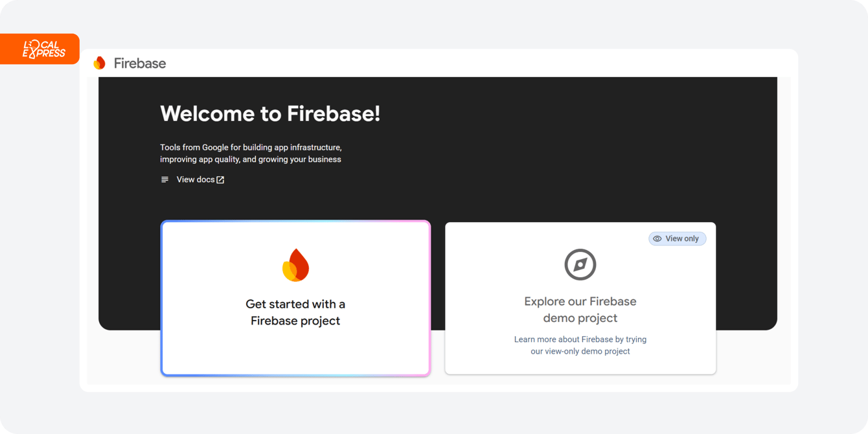Select Get started with a Firebase project
The height and width of the screenshot is (434, 868).
click(x=295, y=313)
